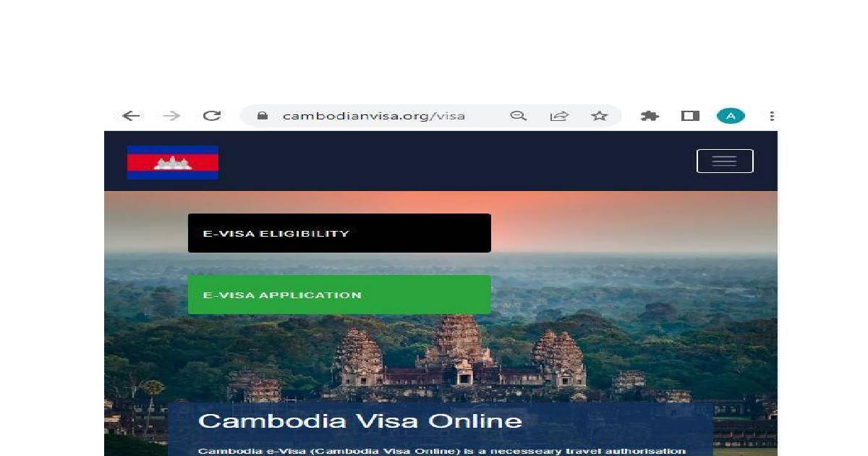Select the cambodianvisa.org/visa address bar
The image size is (868, 456).
tap(430, 116)
